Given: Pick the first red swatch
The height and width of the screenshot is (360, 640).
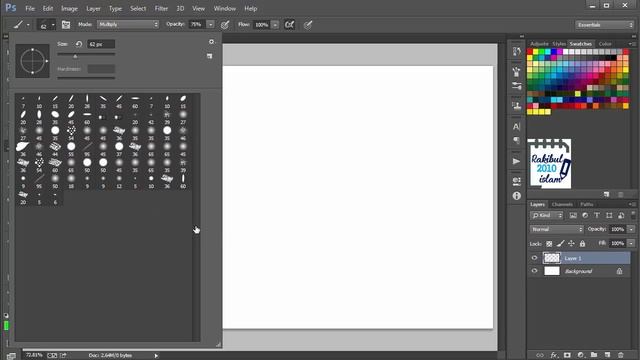Looking at the screenshot, I should coord(530,52).
